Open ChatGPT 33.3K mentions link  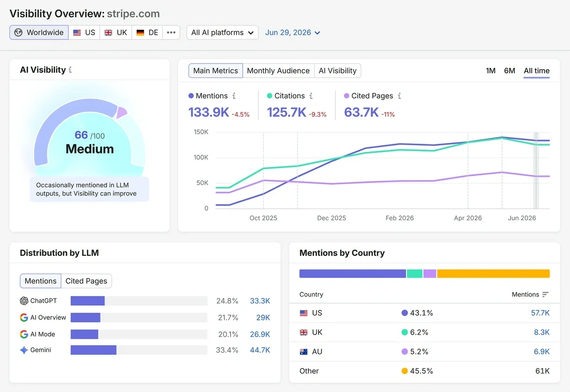click(260, 301)
